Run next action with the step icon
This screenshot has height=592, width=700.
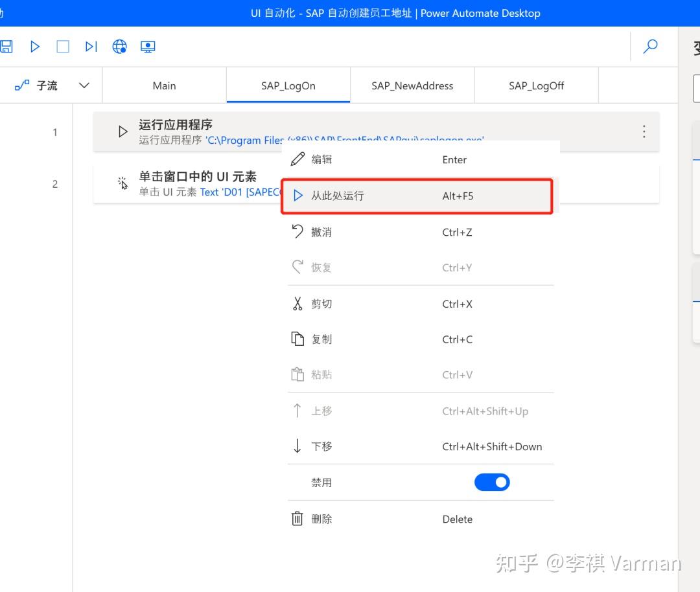tap(91, 46)
